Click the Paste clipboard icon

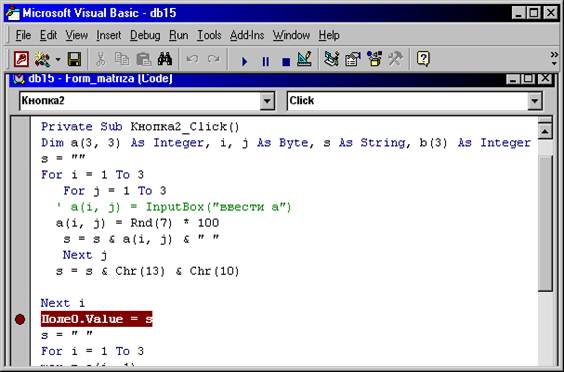144,59
